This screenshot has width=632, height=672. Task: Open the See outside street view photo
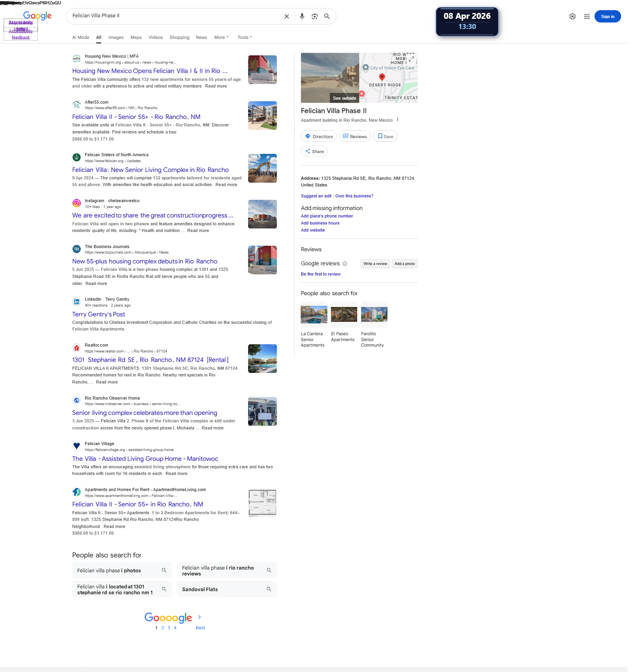(x=330, y=78)
